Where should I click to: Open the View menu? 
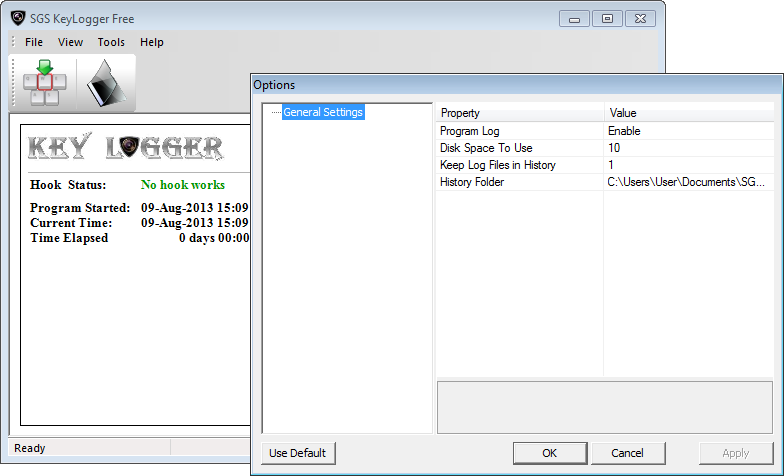tap(70, 42)
